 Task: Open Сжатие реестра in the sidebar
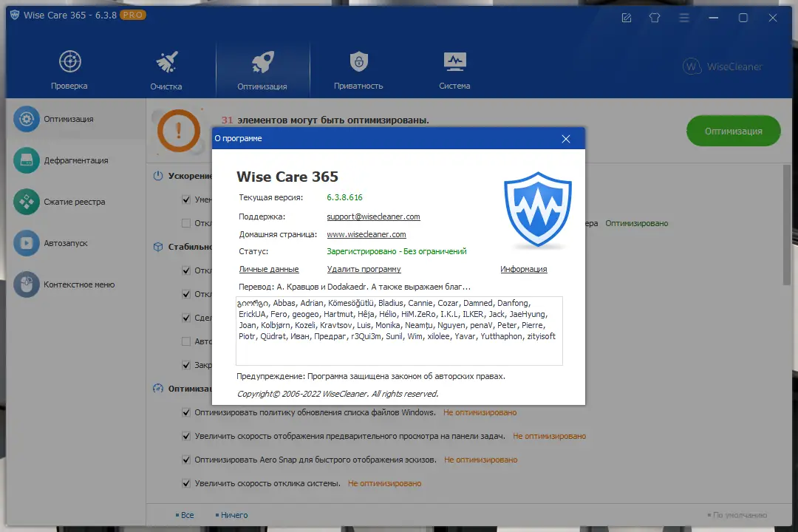75,202
